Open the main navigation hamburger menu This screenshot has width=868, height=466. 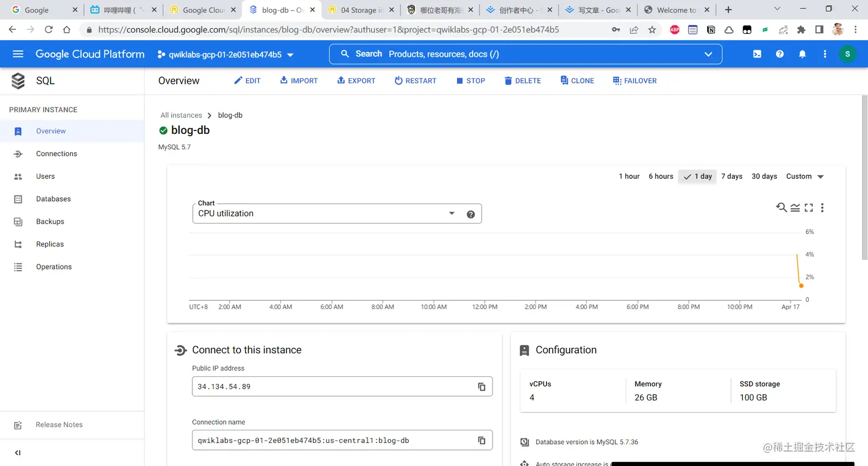pyautogui.click(x=18, y=54)
